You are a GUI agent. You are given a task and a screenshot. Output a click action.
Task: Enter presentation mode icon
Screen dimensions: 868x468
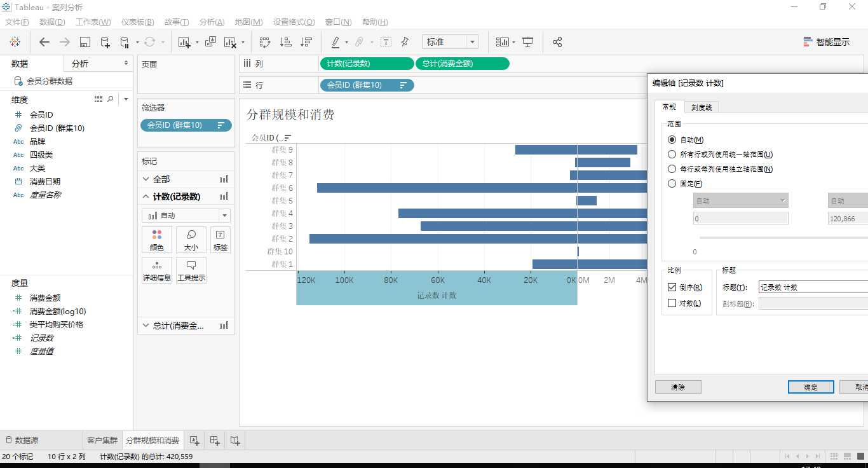pyautogui.click(x=527, y=42)
